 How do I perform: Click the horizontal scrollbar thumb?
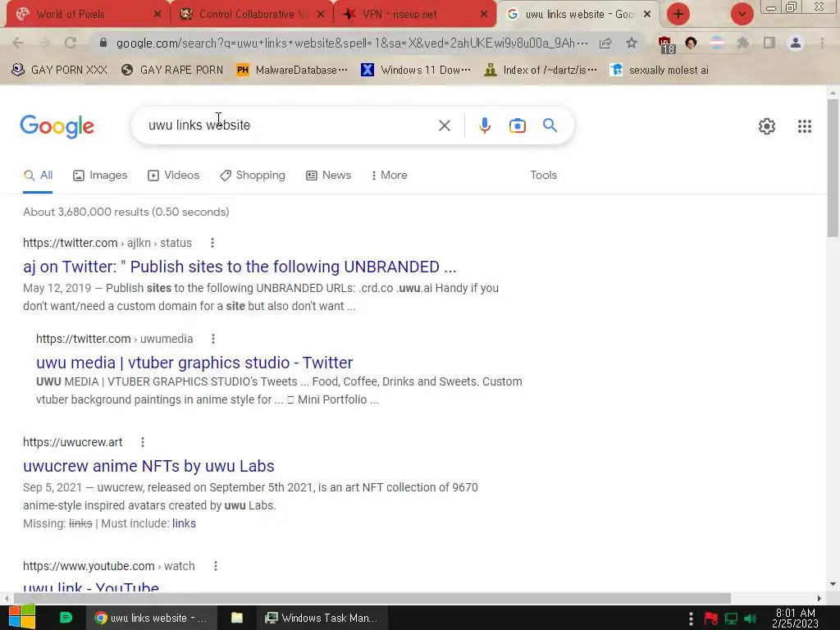372,598
